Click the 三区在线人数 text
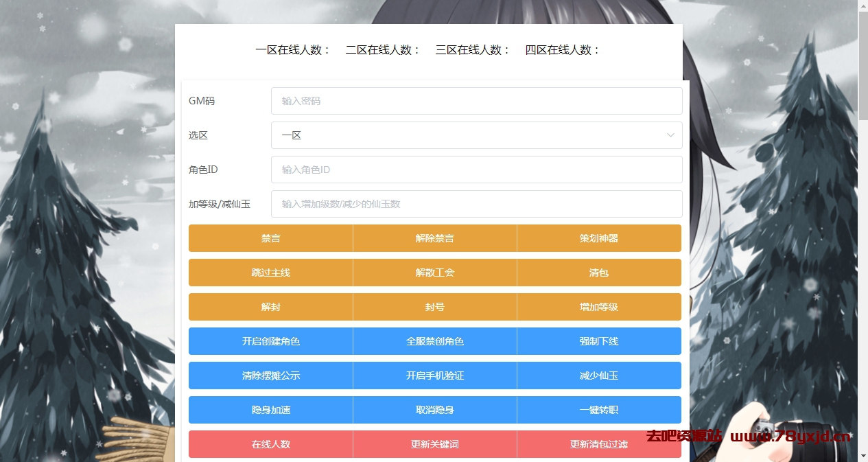This screenshot has height=462, width=868. (473, 50)
